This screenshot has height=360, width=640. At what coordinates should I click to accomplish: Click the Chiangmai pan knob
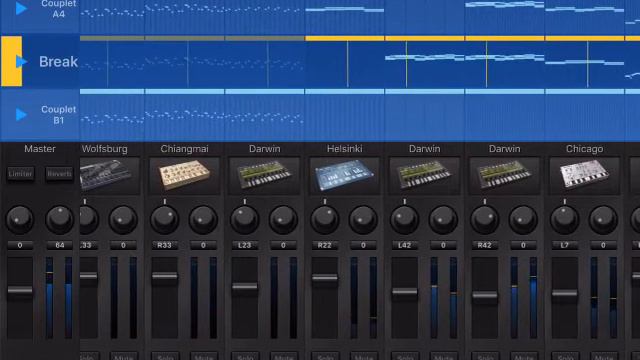click(x=165, y=220)
